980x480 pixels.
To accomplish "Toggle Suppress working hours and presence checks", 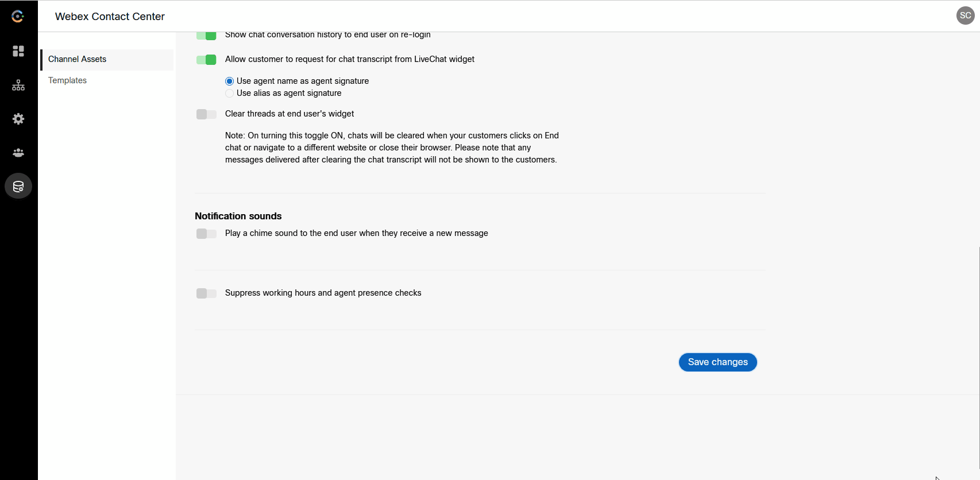I will tap(206, 293).
